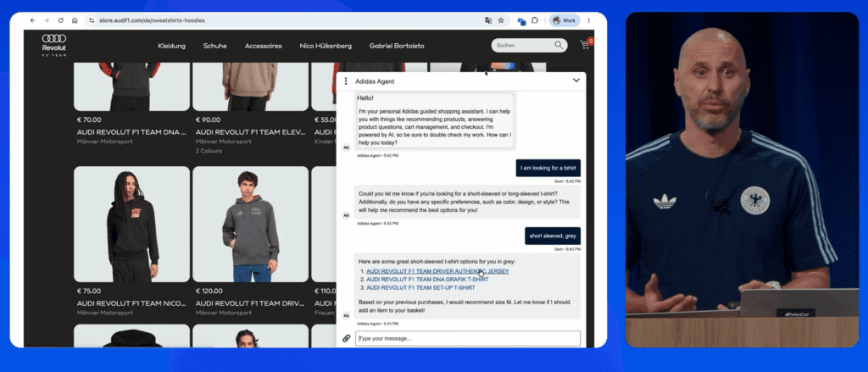Click the 2 Colours text
868x372 pixels.
[x=209, y=151]
